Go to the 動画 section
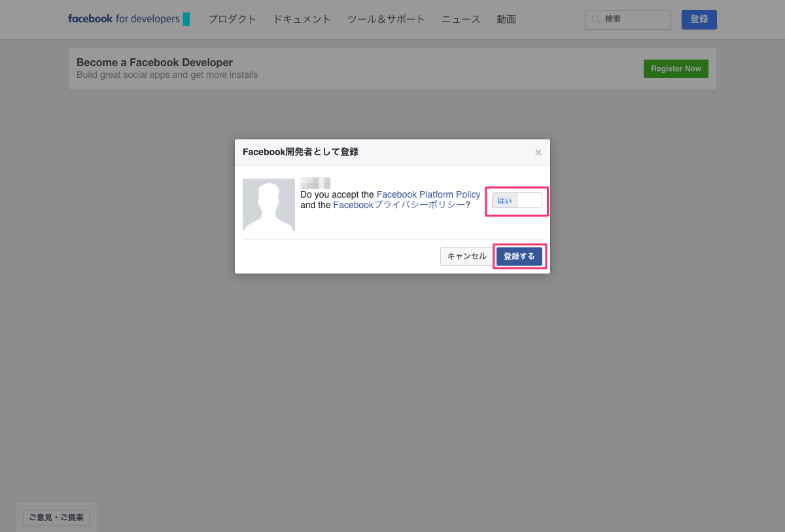Viewport: 785px width, 532px height. click(x=506, y=20)
